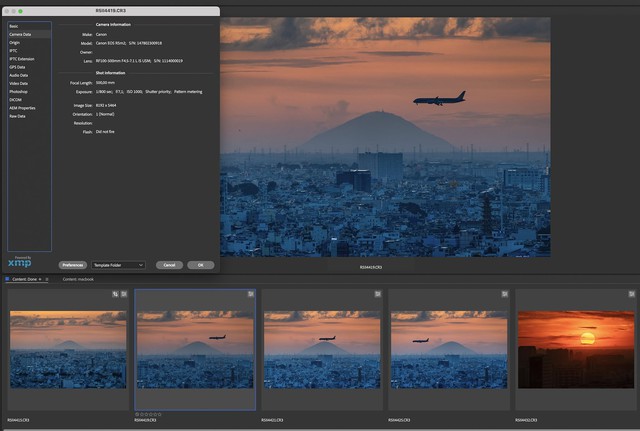Click the adjustment badge on the fourth thumbnail
The height and width of the screenshot is (431, 640).
504,294
